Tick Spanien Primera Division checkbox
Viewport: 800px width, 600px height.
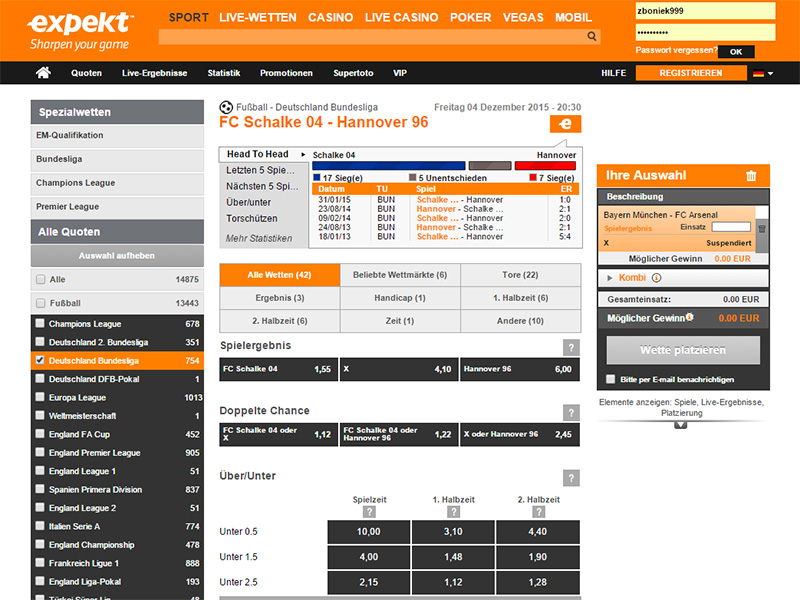click(x=40, y=489)
